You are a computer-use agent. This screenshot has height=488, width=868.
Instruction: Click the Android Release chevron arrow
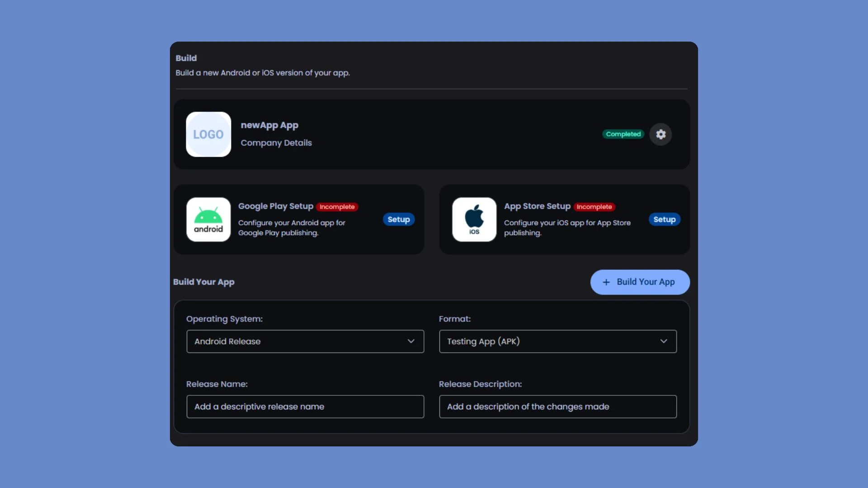411,342
